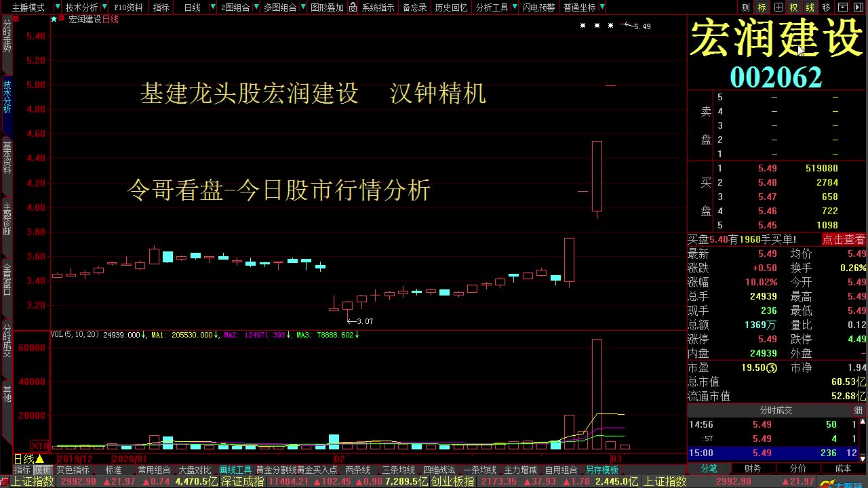Switch to the 财务 tab
The image size is (868, 488).
pyautogui.click(x=753, y=468)
